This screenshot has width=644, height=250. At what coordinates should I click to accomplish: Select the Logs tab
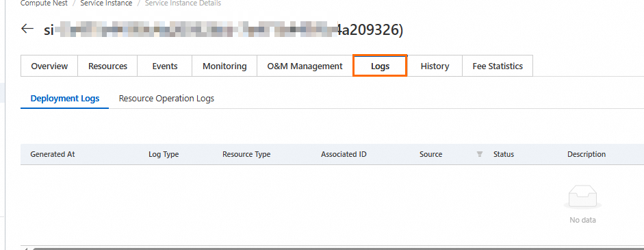(380, 66)
